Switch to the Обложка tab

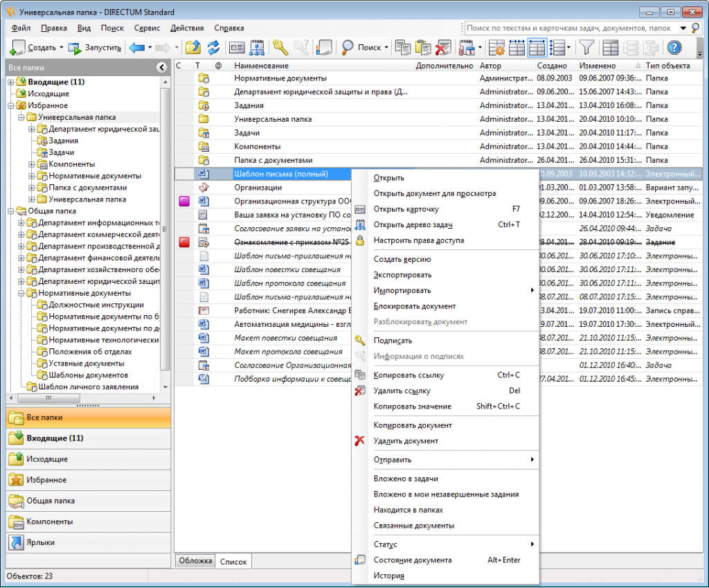tap(195, 561)
